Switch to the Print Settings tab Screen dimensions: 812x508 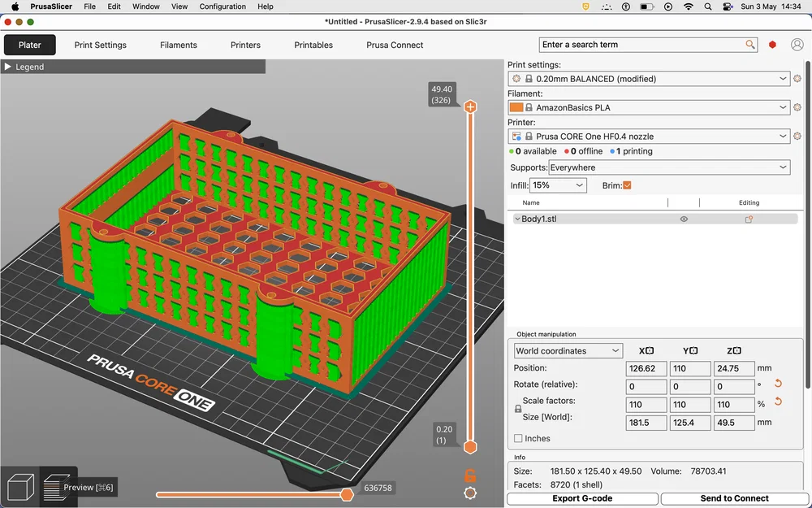(101, 45)
